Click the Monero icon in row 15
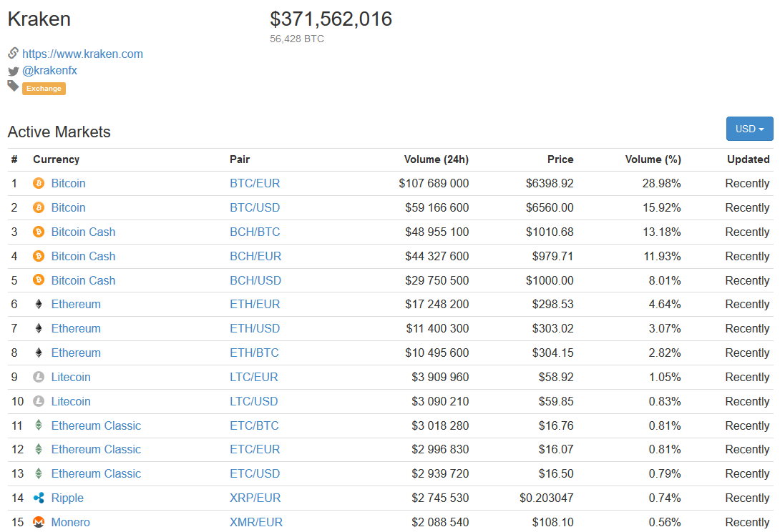Screen dimensions: 780x532 [x=39, y=522]
